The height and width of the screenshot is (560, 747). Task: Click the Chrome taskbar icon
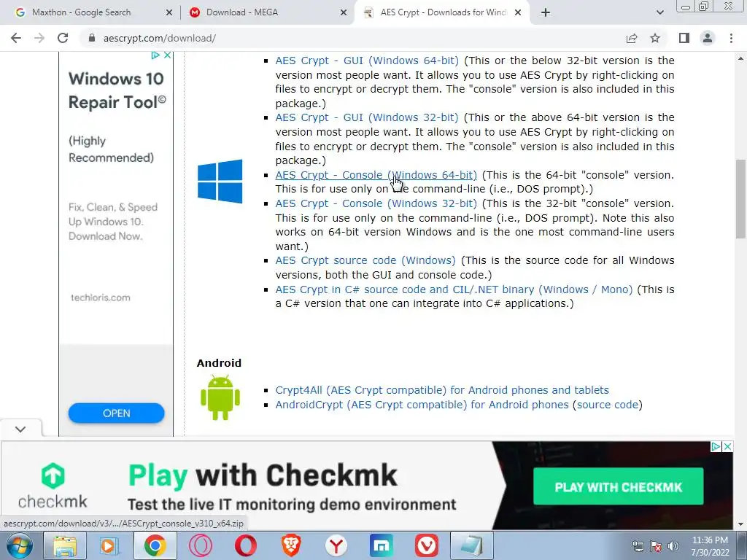click(155, 545)
